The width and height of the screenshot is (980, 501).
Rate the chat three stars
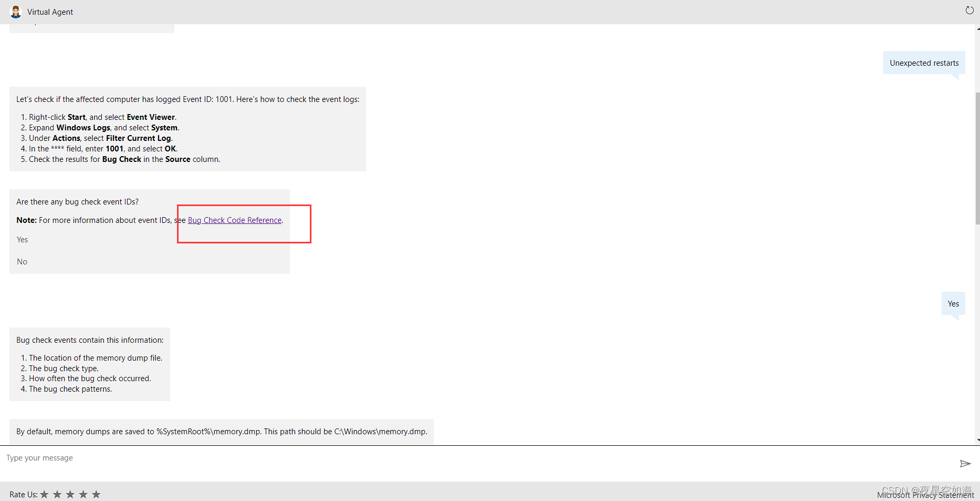(70, 494)
